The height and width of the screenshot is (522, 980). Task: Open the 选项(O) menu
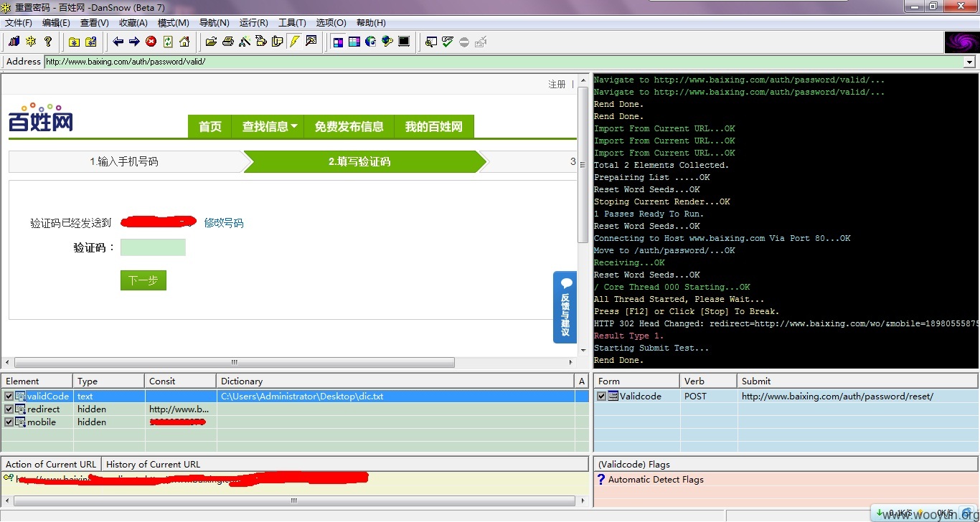pyautogui.click(x=331, y=23)
